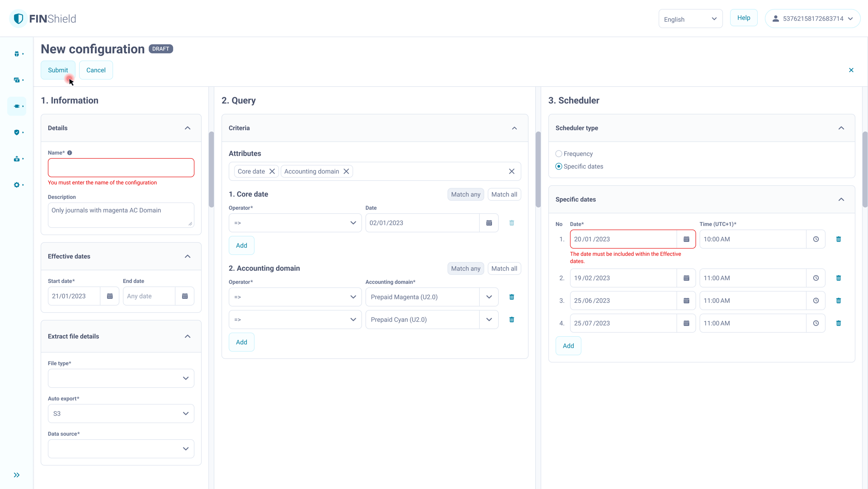Viewport: 868px width, 489px height.
Task: Open calendar picker for Start date
Action: [109, 296]
